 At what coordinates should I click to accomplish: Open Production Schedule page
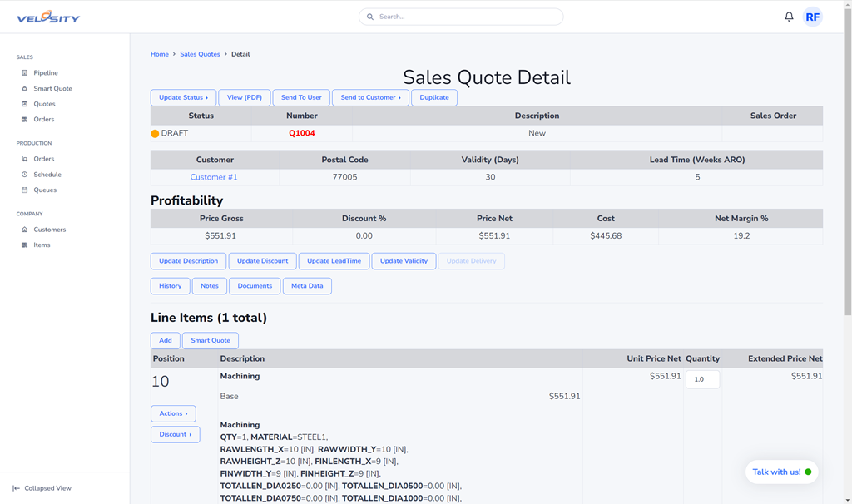[47, 175]
